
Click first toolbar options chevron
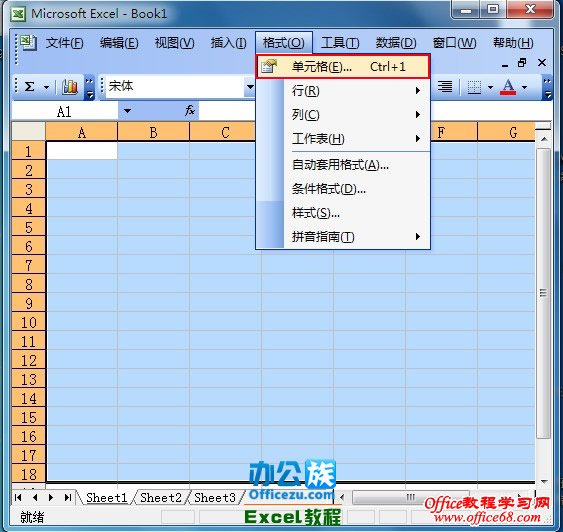coord(89,88)
